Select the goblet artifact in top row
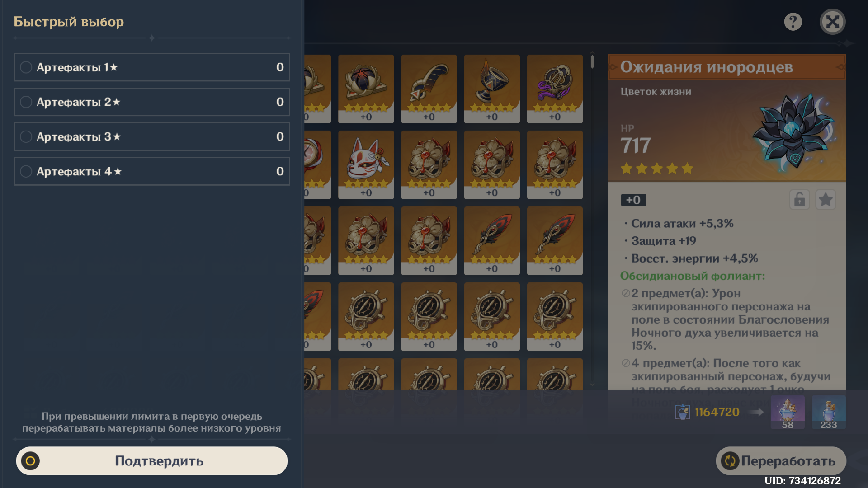The width and height of the screenshot is (868, 488). (492, 89)
